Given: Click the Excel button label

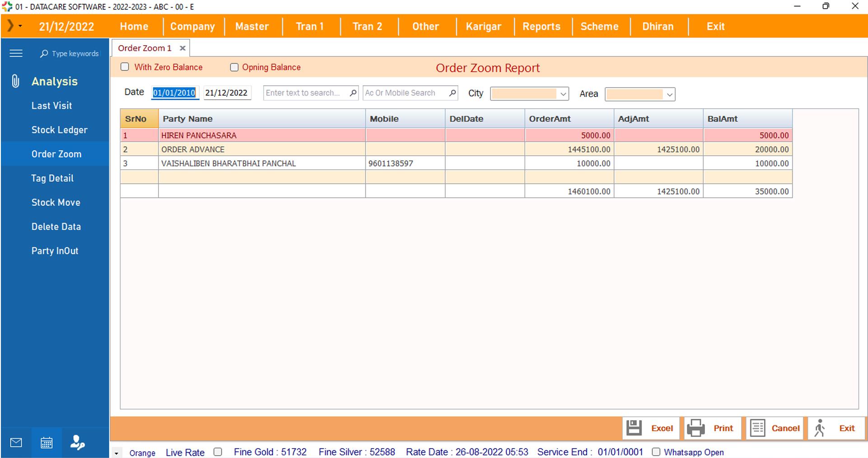Looking at the screenshot, I should [662, 428].
